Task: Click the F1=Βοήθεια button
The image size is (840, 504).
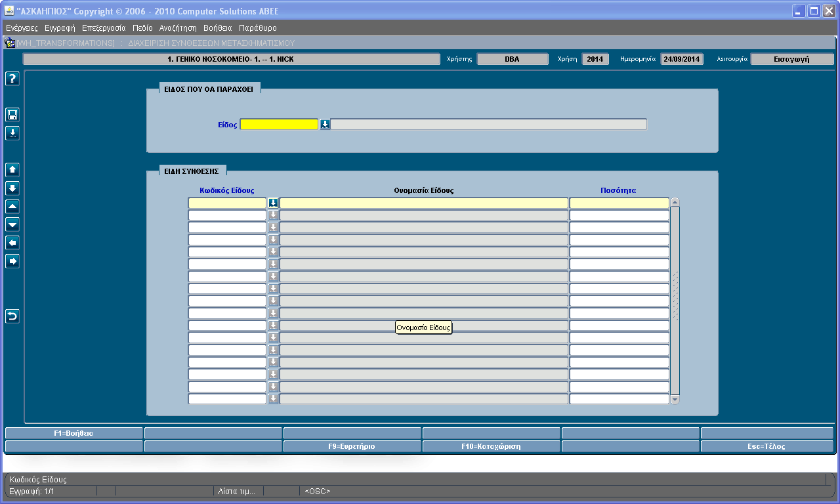Action: click(x=74, y=433)
